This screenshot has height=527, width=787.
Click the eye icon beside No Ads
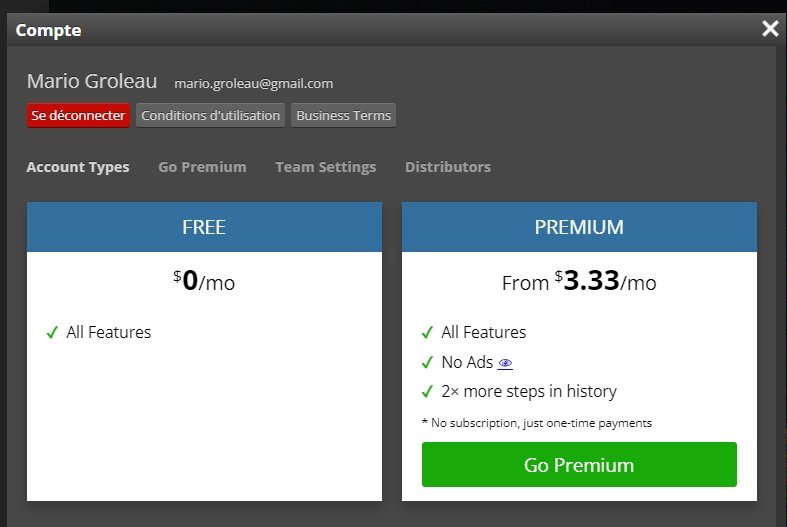[x=505, y=363]
